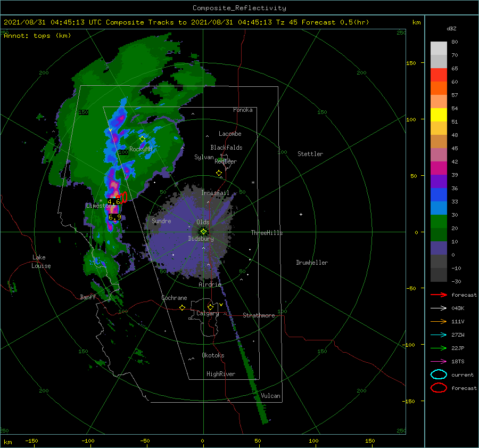Click the light blue 30-33 dBZ swatch
The width and height of the screenshot is (479, 448).
439,208
